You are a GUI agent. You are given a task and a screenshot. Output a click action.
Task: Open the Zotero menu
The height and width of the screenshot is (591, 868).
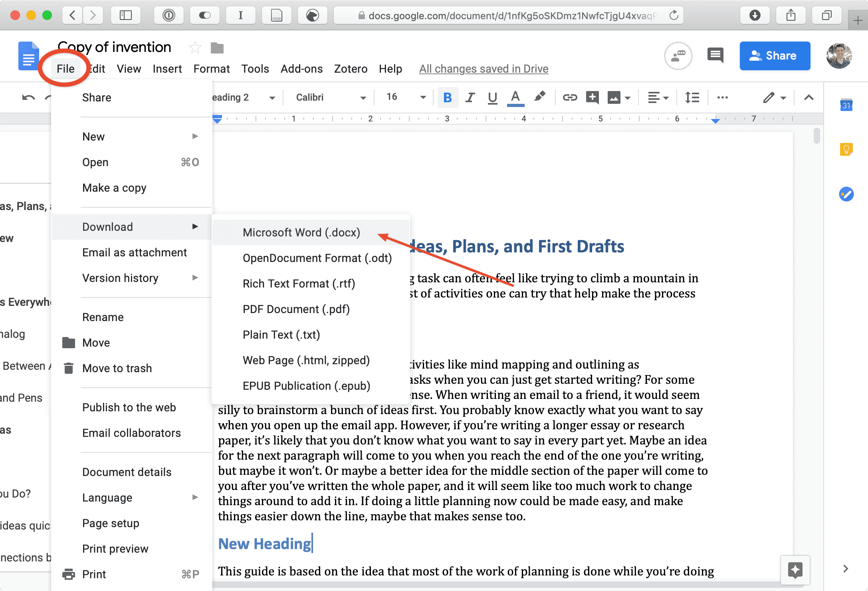(x=351, y=69)
